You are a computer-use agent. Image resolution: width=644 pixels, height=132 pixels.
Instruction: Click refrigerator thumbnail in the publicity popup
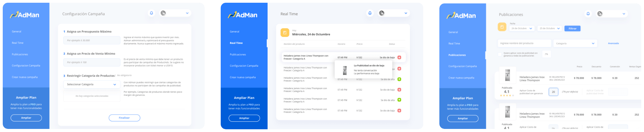pyautogui.click(x=345, y=70)
